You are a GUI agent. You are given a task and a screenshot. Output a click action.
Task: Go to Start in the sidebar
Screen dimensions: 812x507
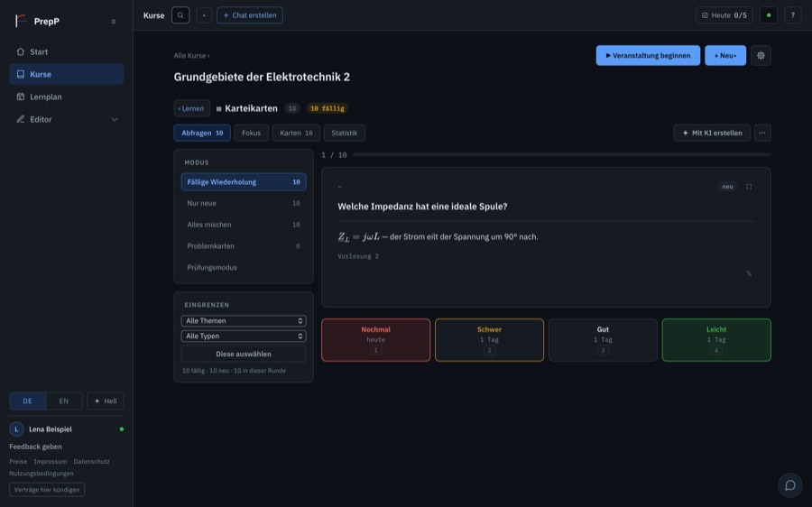[66, 51]
